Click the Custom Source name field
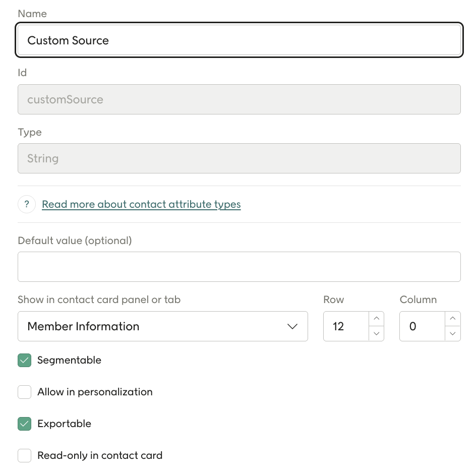Image resolution: width=476 pixels, height=474 pixels. click(239, 39)
